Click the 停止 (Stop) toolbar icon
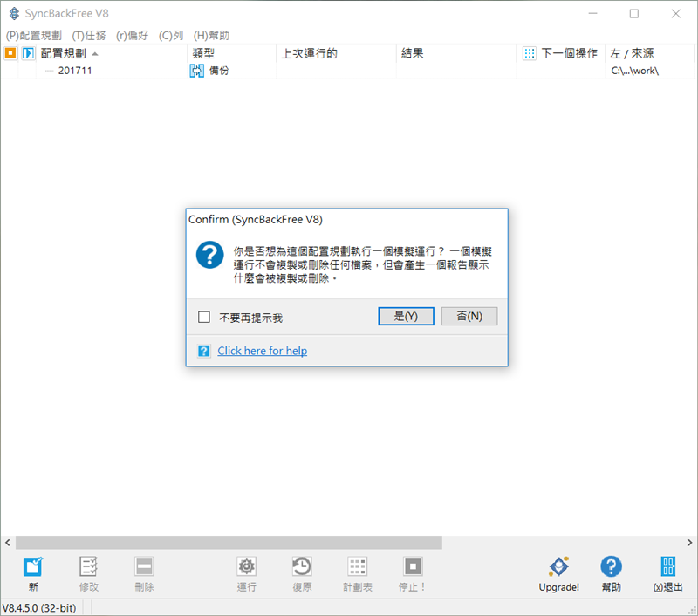 click(x=413, y=566)
